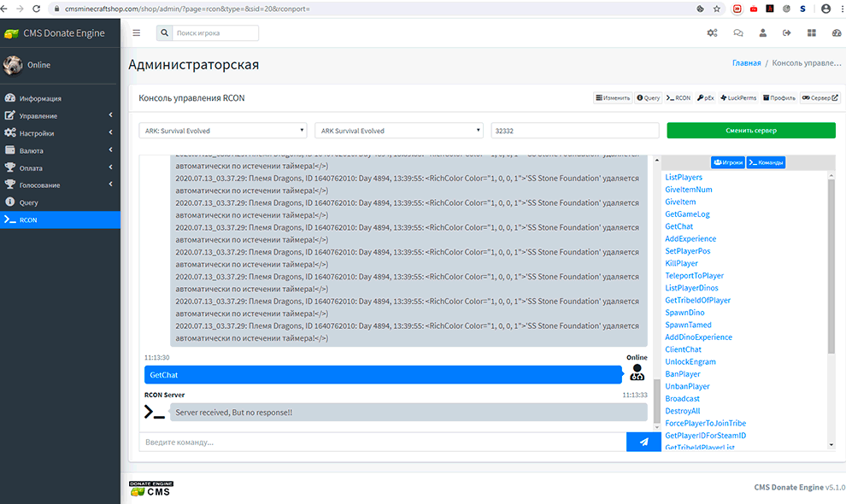The height and width of the screenshot is (504, 846).
Task: Click the logout arrow icon in header
Action: click(x=787, y=33)
